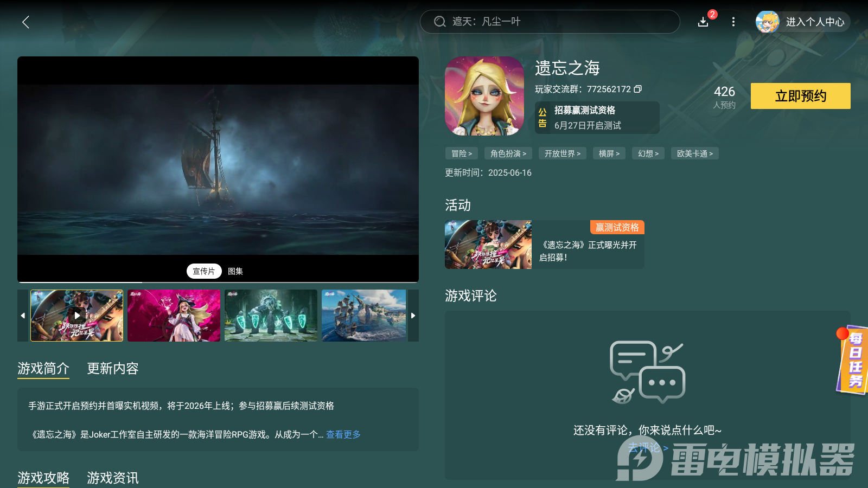Click the left carousel arrow
This screenshot has height=488, width=868.
click(x=23, y=316)
